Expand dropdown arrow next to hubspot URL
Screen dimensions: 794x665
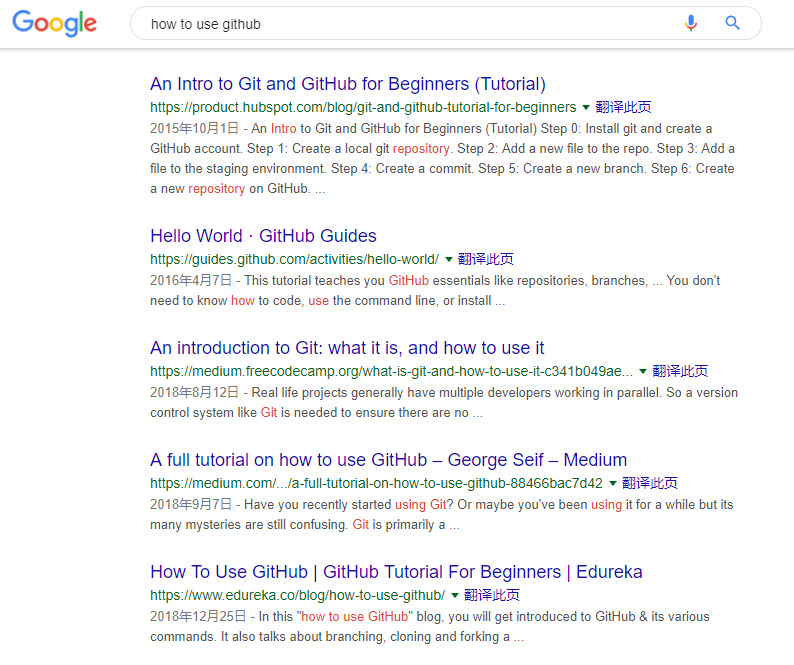point(586,107)
